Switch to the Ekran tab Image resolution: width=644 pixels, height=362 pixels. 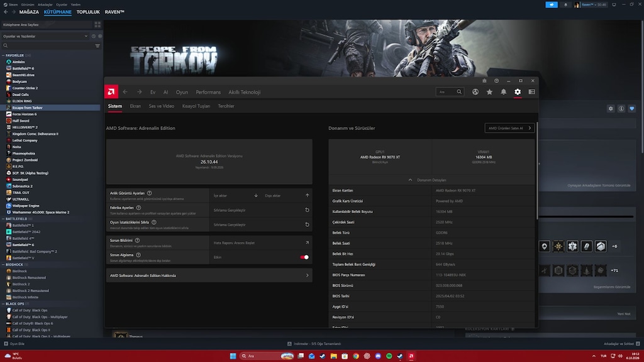(x=135, y=106)
